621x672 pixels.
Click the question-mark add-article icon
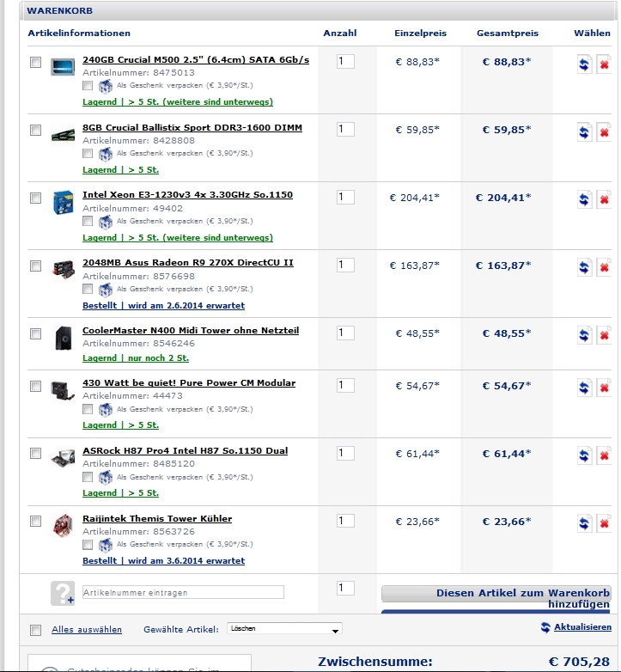tap(63, 593)
